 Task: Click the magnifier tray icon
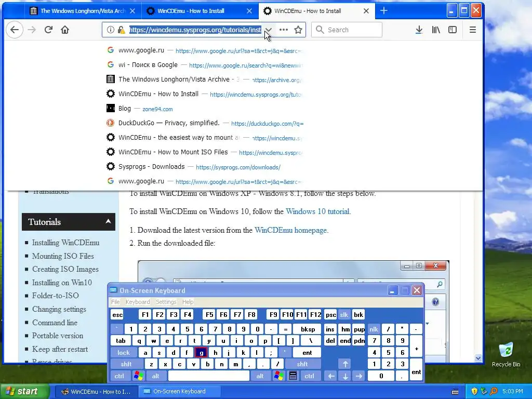point(494,392)
